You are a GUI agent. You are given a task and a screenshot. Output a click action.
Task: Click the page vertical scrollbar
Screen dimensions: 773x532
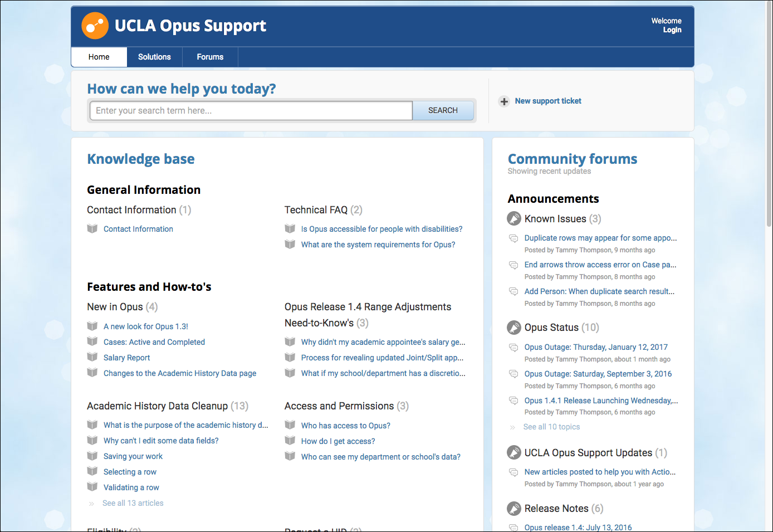(x=769, y=114)
